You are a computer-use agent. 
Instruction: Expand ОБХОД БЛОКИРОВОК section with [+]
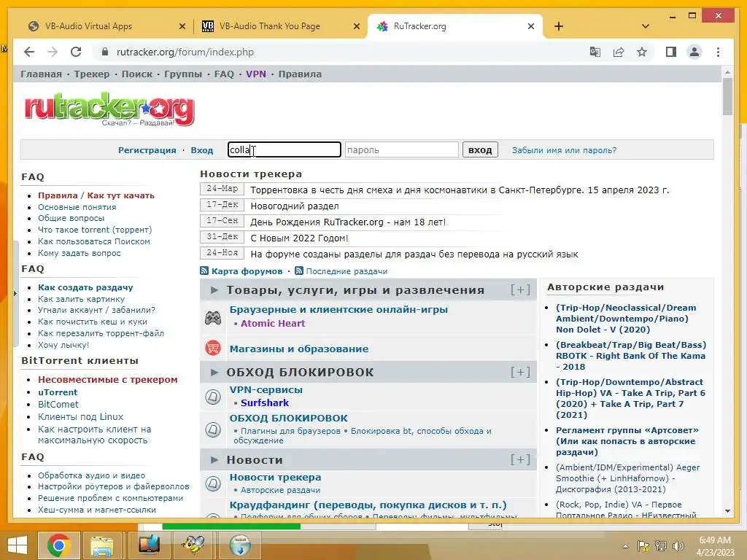[520, 372]
